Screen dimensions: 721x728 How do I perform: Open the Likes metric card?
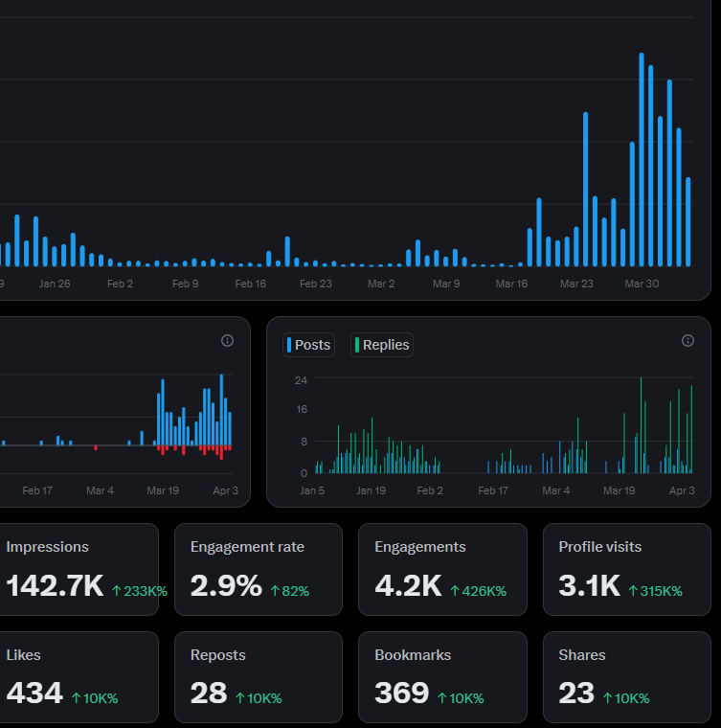pyautogui.click(x=79, y=677)
